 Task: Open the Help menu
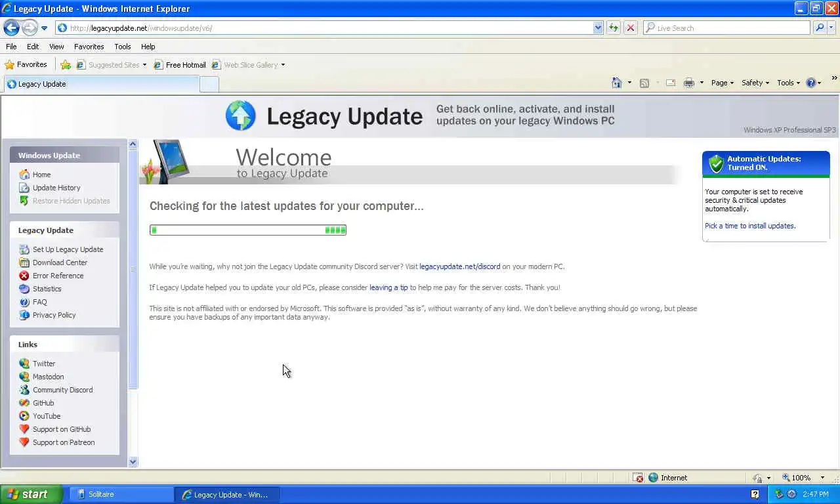(x=148, y=47)
